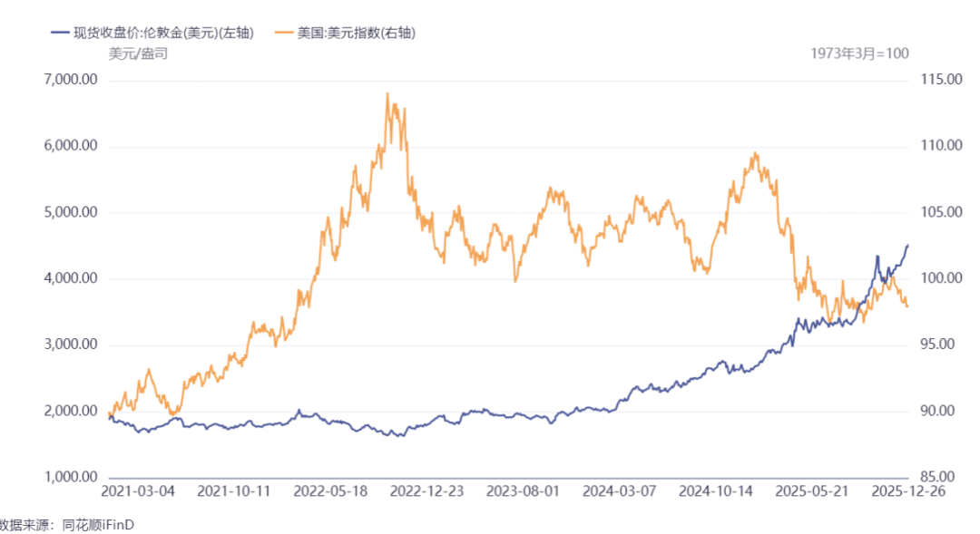Click the right axis value 105.00
Image resolution: width=980 pixels, height=534 pixels.
[x=941, y=212]
